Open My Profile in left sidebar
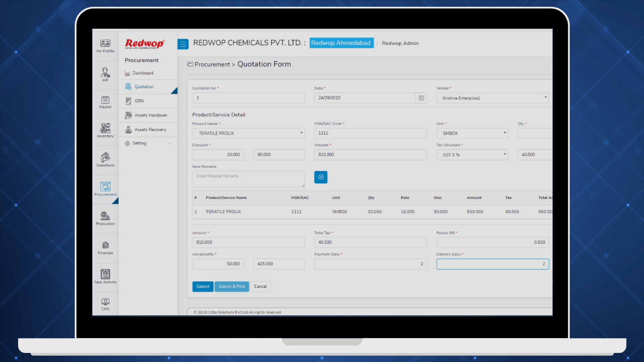This screenshot has width=644, height=362. [105, 46]
